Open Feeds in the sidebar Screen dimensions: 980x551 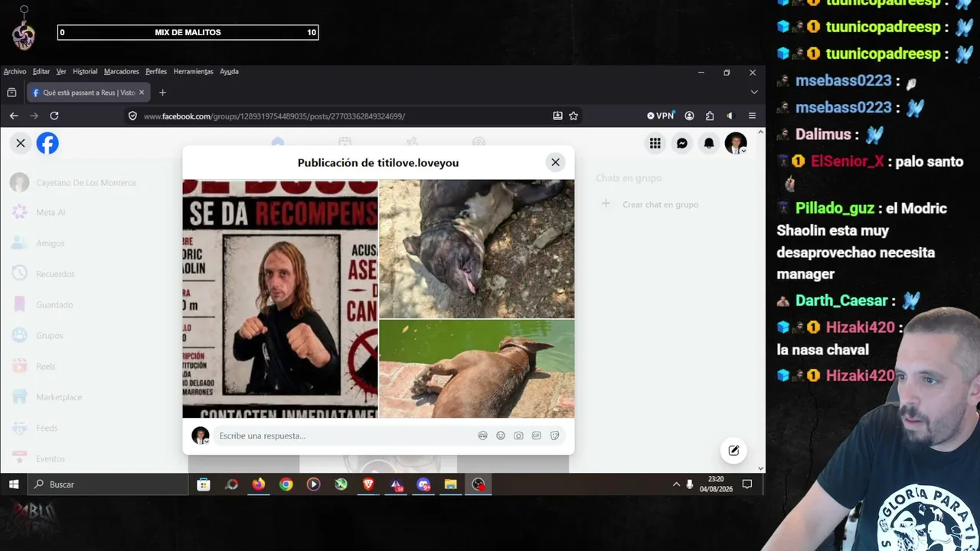pos(35,428)
